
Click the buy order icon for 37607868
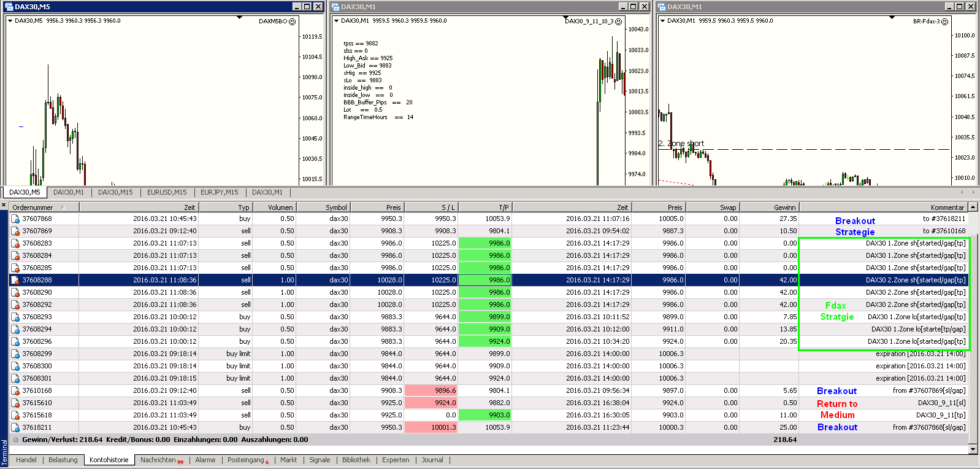coord(15,219)
